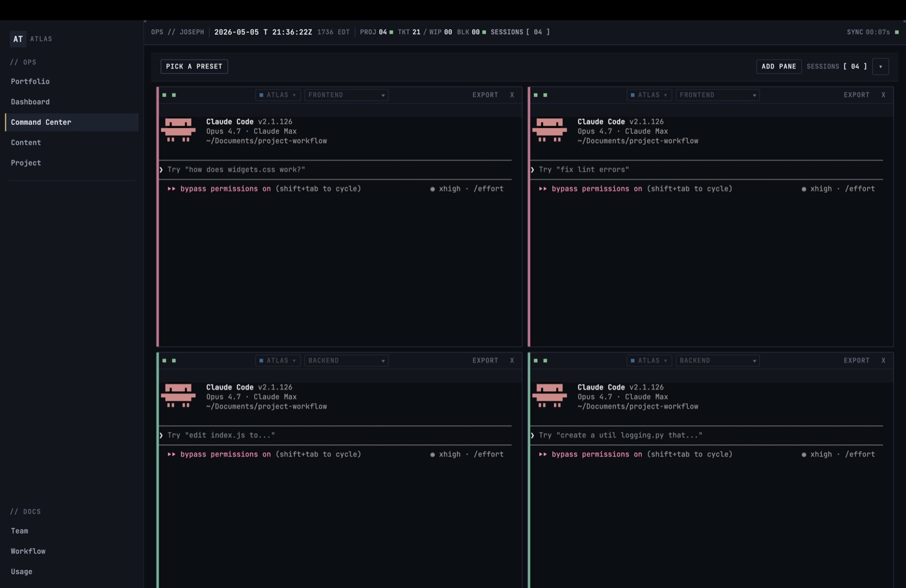Click PICK A PRESET button

pyautogui.click(x=194, y=67)
